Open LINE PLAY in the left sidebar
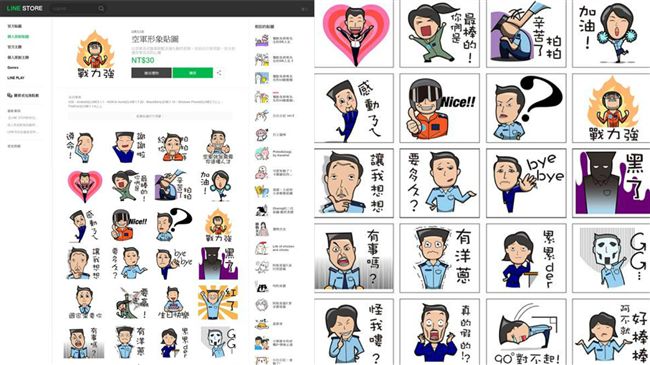 [16, 78]
